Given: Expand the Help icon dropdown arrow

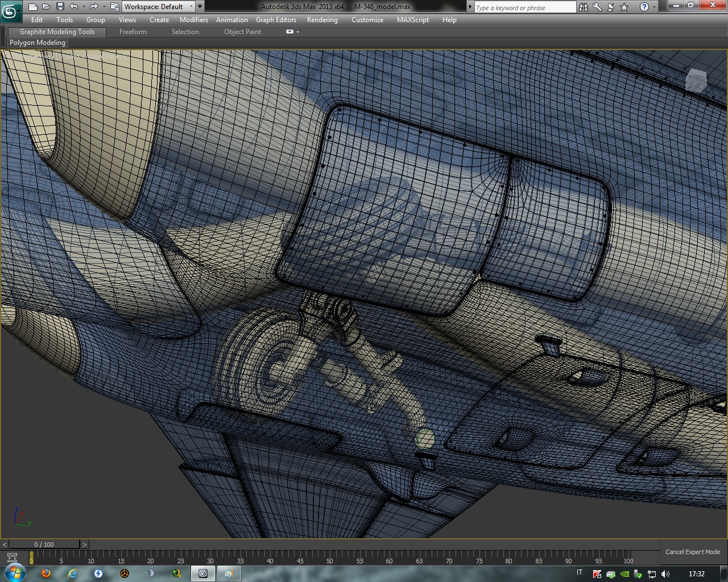Looking at the screenshot, I should (x=653, y=7).
